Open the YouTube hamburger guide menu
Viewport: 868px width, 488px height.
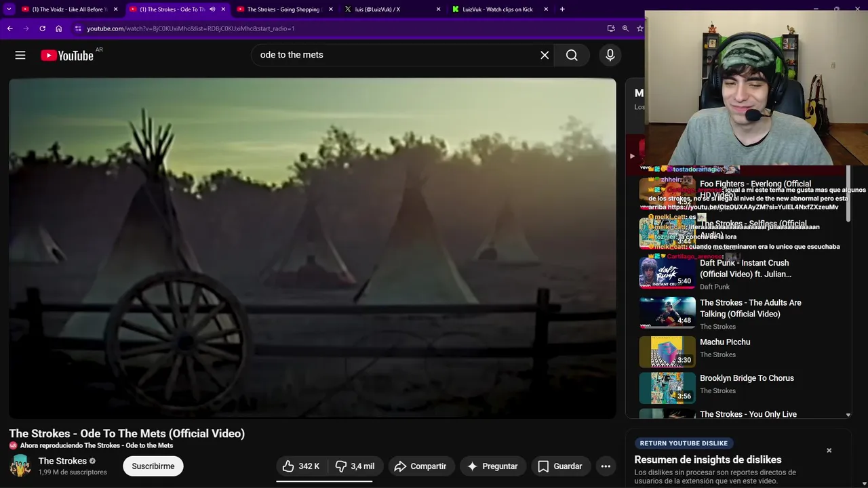(20, 56)
